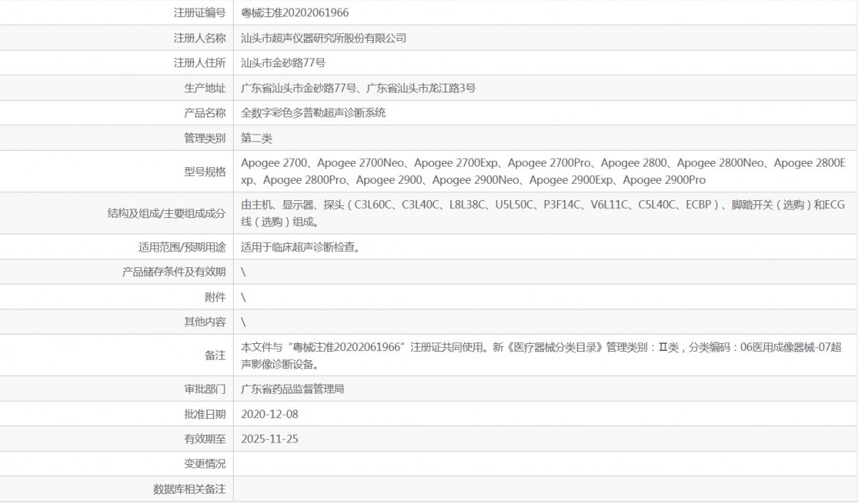Select the expiry date 2025-11-25
The width and height of the screenshot is (858, 504).
(x=270, y=439)
